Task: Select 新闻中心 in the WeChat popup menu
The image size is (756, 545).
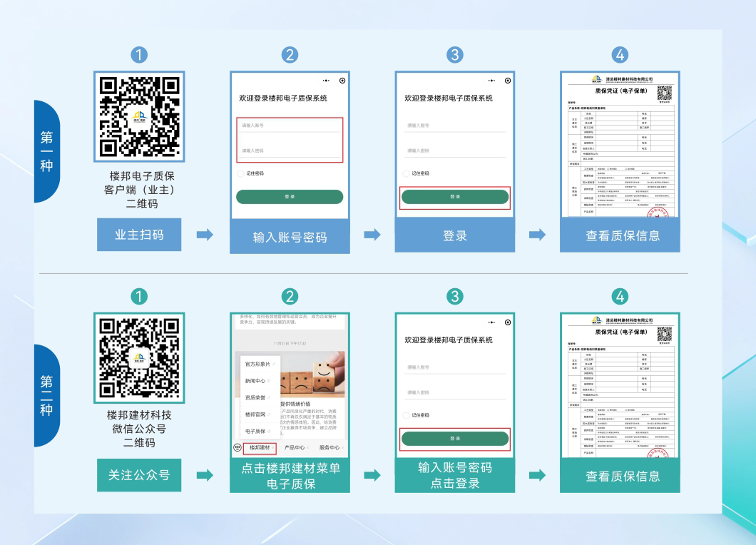Action: pyautogui.click(x=260, y=381)
